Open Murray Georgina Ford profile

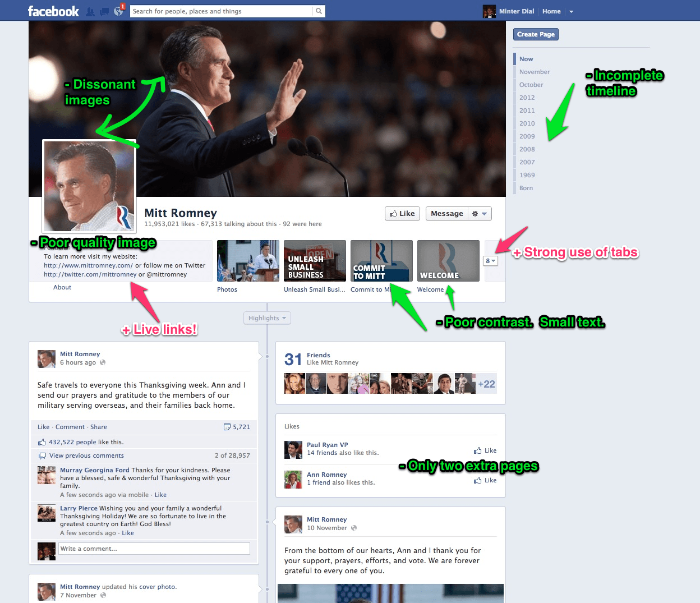(94, 470)
